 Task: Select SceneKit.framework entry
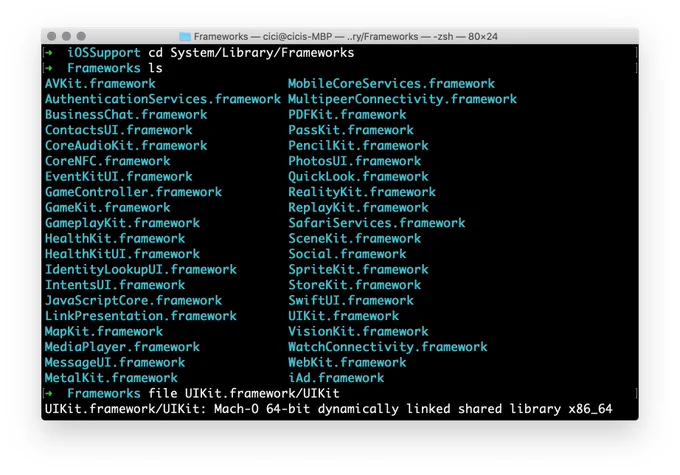355,239
